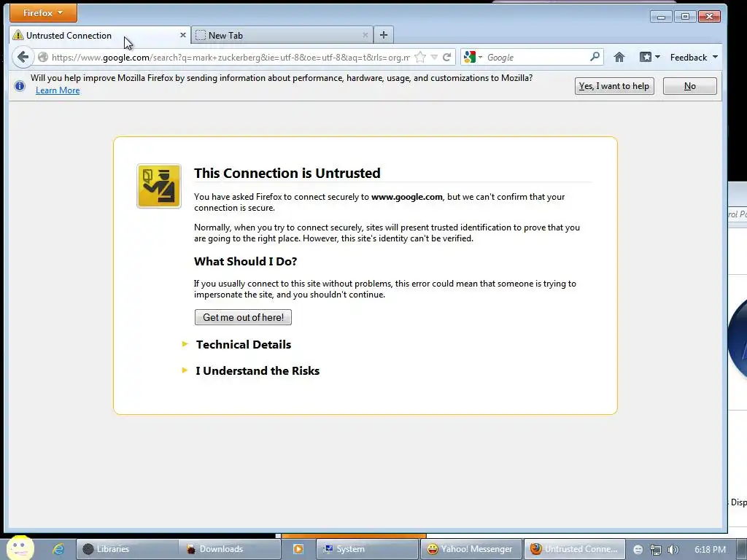Open a new tab with the plus button
Image resolution: width=747 pixels, height=560 pixels.
click(x=384, y=35)
